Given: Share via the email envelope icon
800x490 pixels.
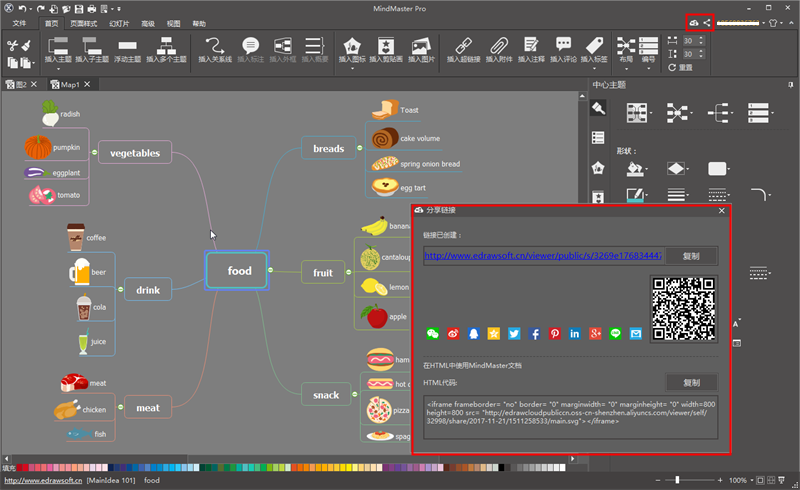Looking at the screenshot, I should click(636, 334).
